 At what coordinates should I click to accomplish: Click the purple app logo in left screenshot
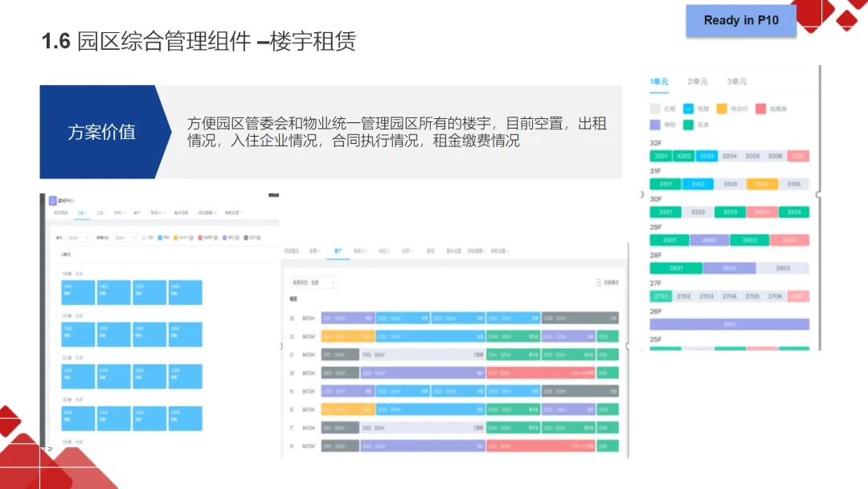click(x=52, y=200)
